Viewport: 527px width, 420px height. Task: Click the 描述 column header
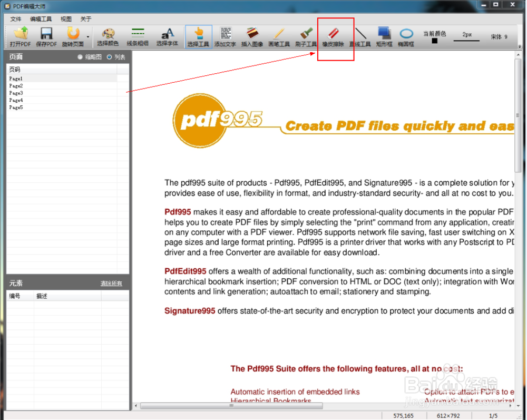coord(67,296)
